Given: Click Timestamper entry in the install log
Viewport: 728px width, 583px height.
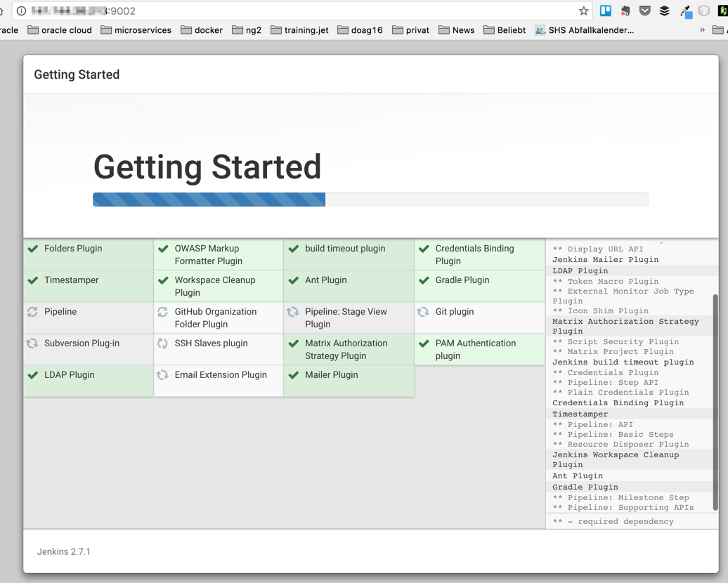Looking at the screenshot, I should coord(580,414).
